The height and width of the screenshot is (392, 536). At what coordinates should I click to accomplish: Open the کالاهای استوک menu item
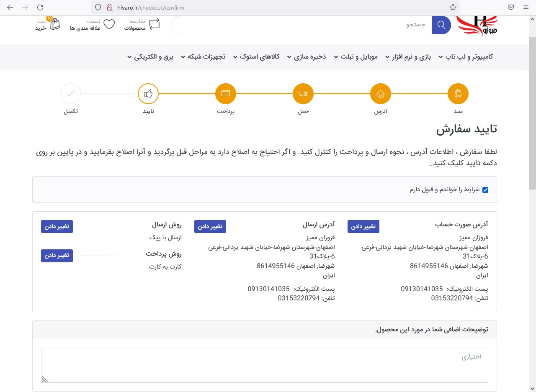tap(257, 57)
